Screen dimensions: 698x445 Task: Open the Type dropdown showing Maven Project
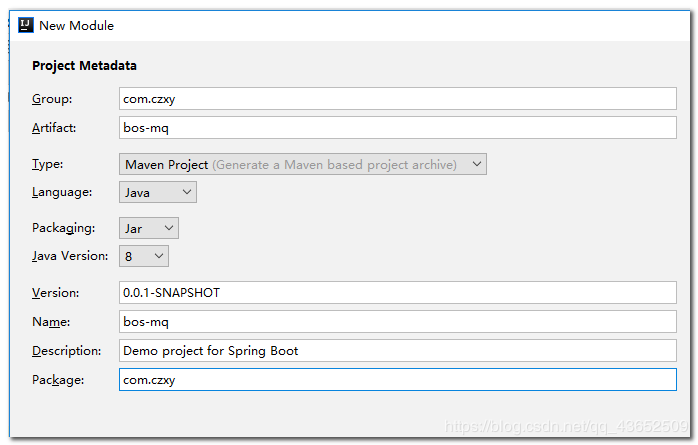[302, 164]
